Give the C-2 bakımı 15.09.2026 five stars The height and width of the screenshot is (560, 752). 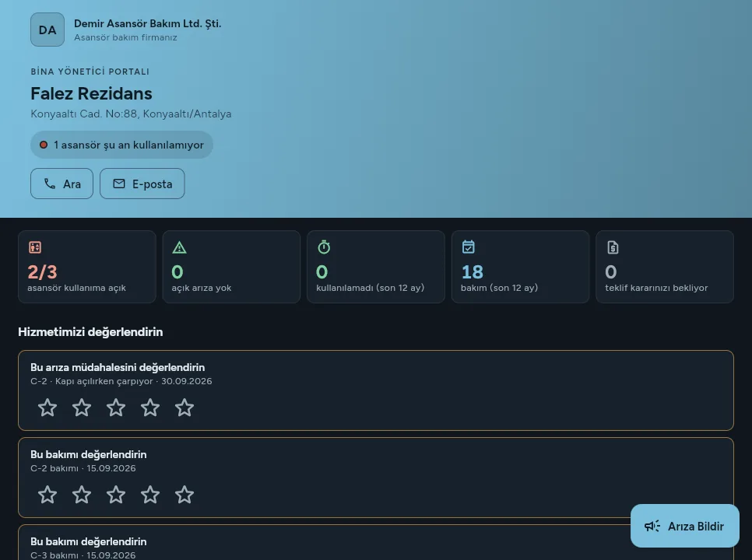pyautogui.click(x=184, y=495)
